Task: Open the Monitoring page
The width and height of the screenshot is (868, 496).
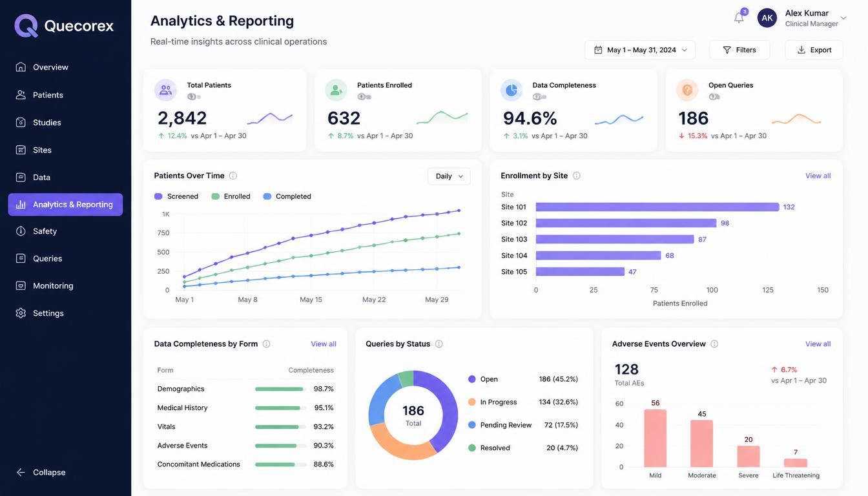Action: [x=65, y=285]
